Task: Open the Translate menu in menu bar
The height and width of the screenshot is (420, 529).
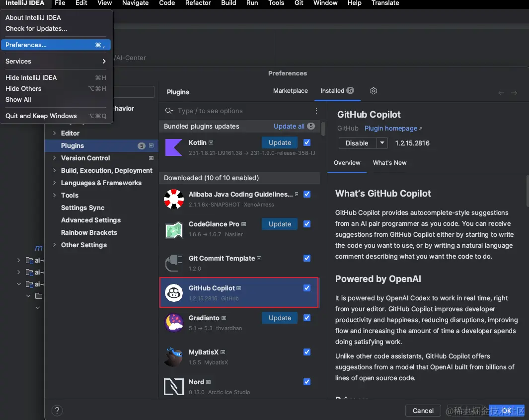Action: [x=385, y=3]
